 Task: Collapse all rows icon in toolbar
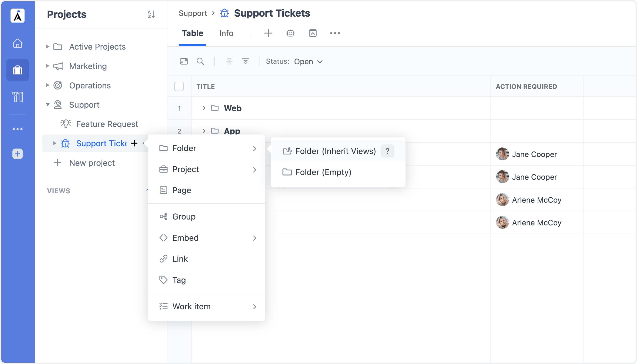(229, 61)
